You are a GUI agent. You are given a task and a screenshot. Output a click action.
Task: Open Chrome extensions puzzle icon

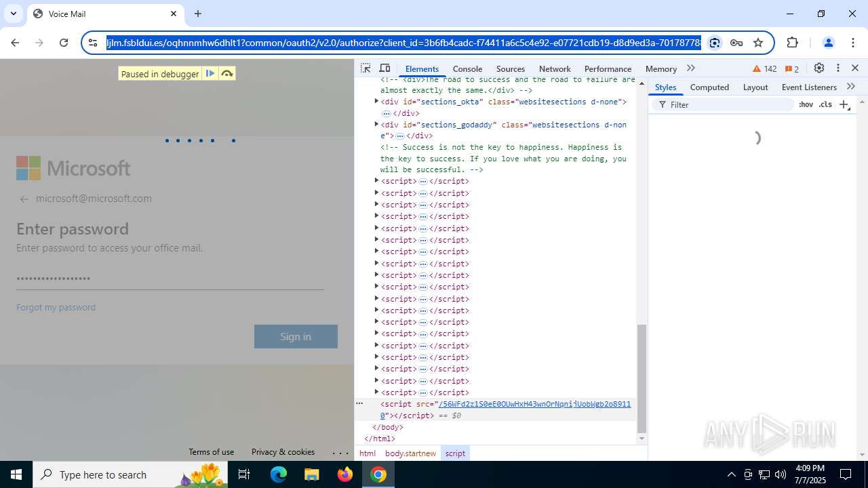792,43
